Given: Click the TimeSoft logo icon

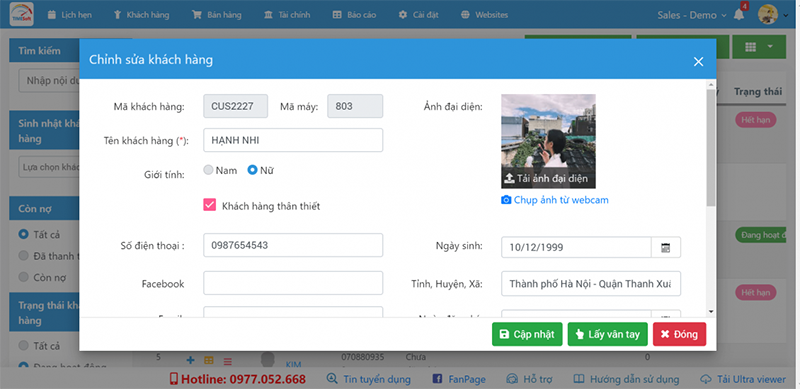Looking at the screenshot, I should click(21, 14).
